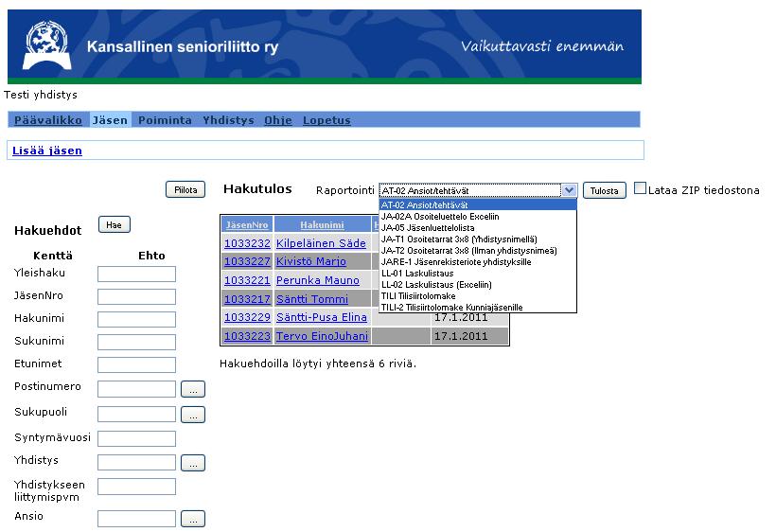
Task: Open member Tervo EinoJuhani
Action: pyautogui.click(x=322, y=336)
